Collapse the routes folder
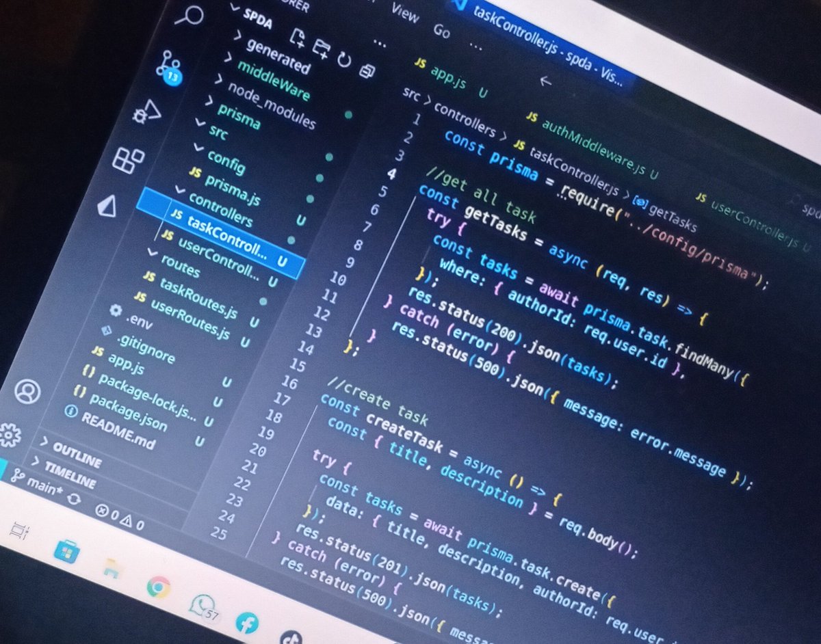Screen dimensions: 821x644 point(173,265)
